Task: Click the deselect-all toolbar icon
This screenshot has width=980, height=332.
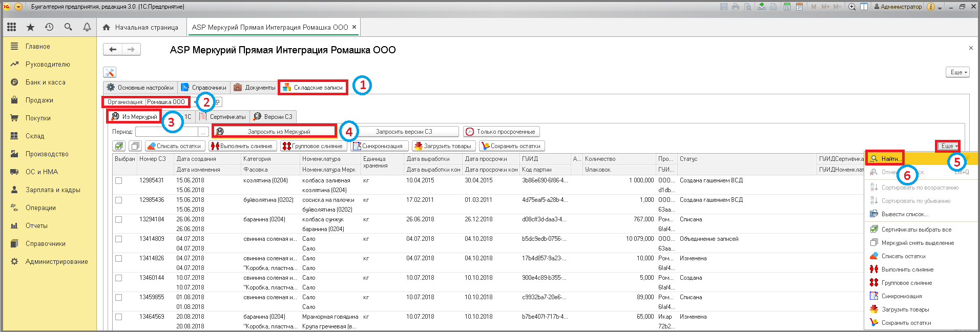Action: (x=135, y=146)
